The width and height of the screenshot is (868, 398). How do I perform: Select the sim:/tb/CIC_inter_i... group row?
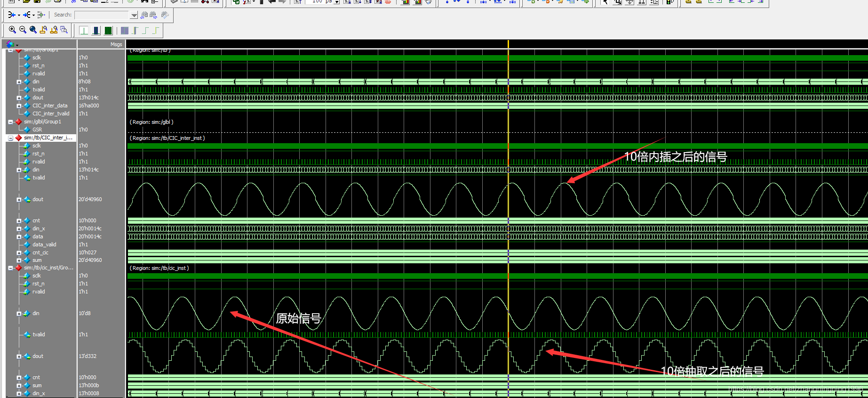[x=48, y=138]
